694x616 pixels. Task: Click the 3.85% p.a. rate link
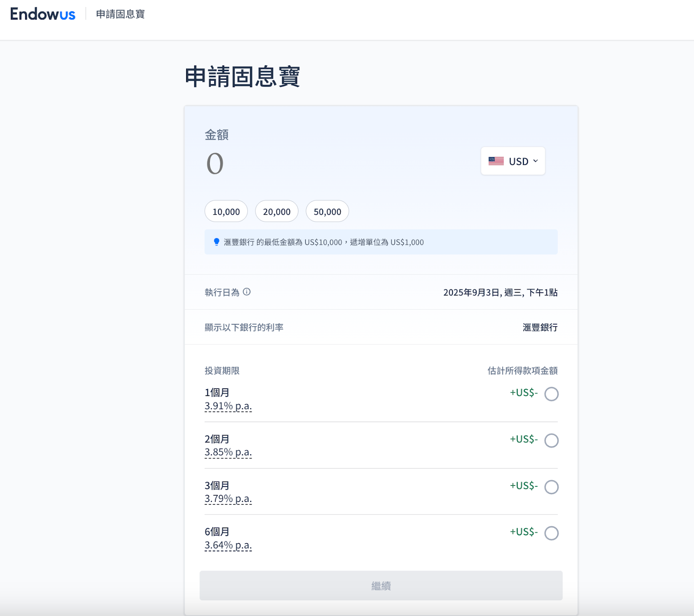pyautogui.click(x=228, y=452)
